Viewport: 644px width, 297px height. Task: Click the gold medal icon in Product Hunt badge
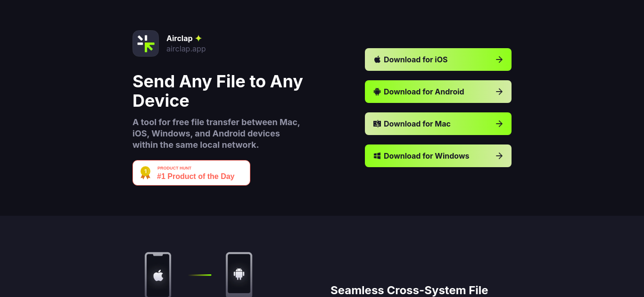145,173
